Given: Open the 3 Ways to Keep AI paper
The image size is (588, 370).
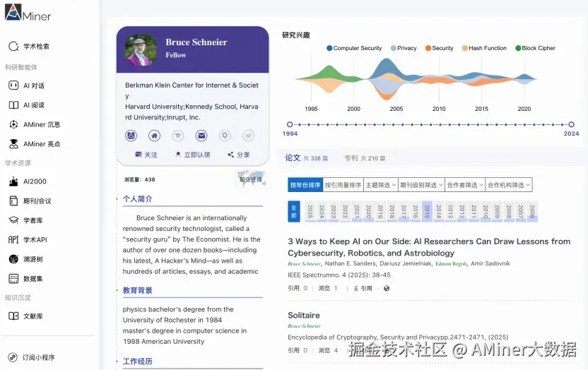Looking at the screenshot, I should point(429,247).
